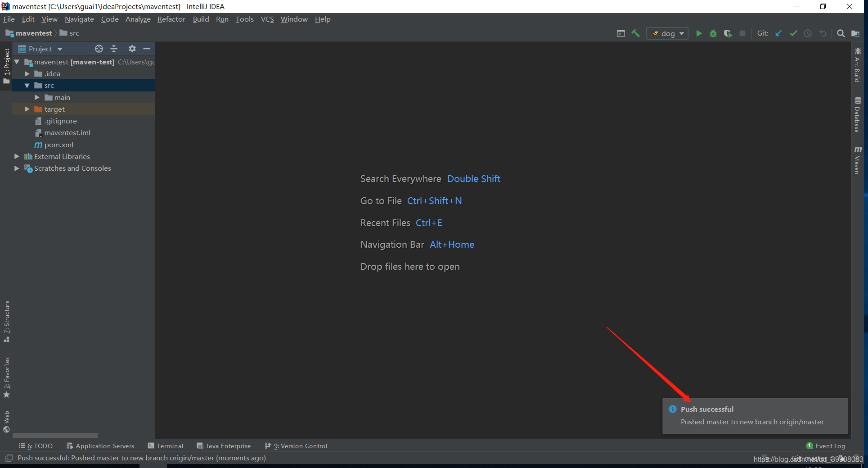
Task: Click the locate target crosshair icon
Action: point(99,49)
